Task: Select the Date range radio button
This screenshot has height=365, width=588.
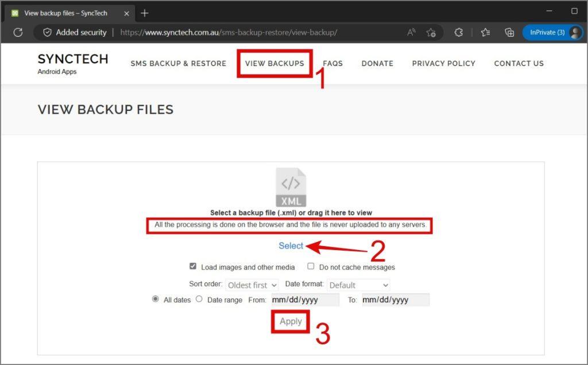Action: tap(199, 299)
